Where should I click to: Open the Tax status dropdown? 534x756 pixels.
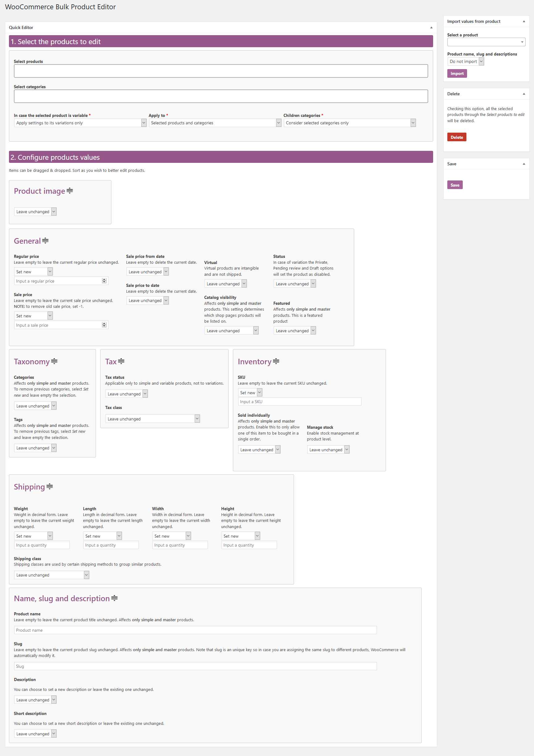tap(126, 394)
